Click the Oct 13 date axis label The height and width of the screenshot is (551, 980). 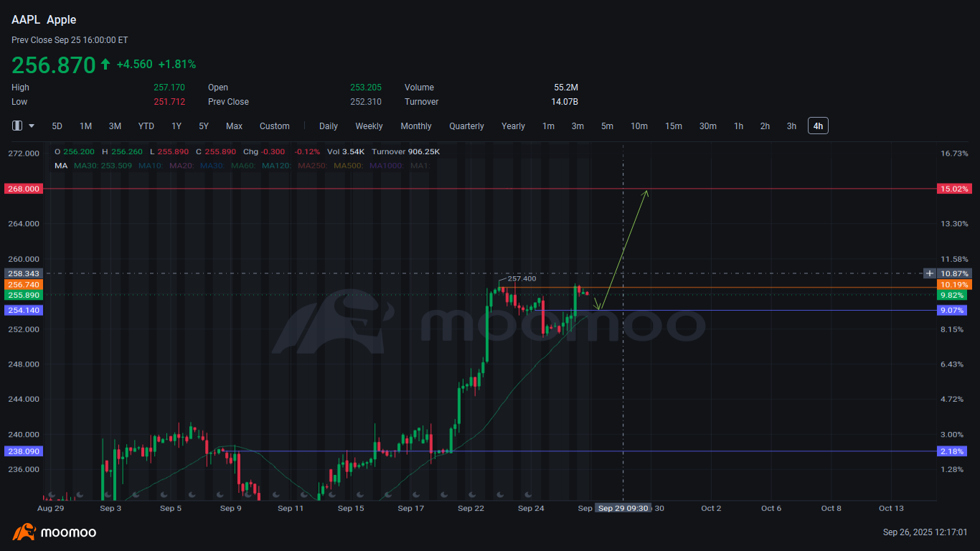click(891, 509)
